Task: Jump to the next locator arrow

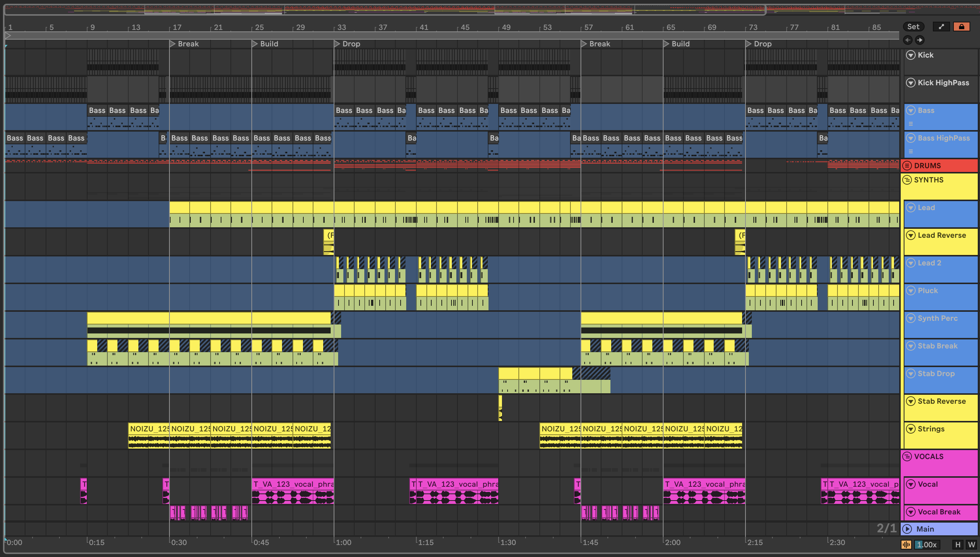Action: point(919,40)
